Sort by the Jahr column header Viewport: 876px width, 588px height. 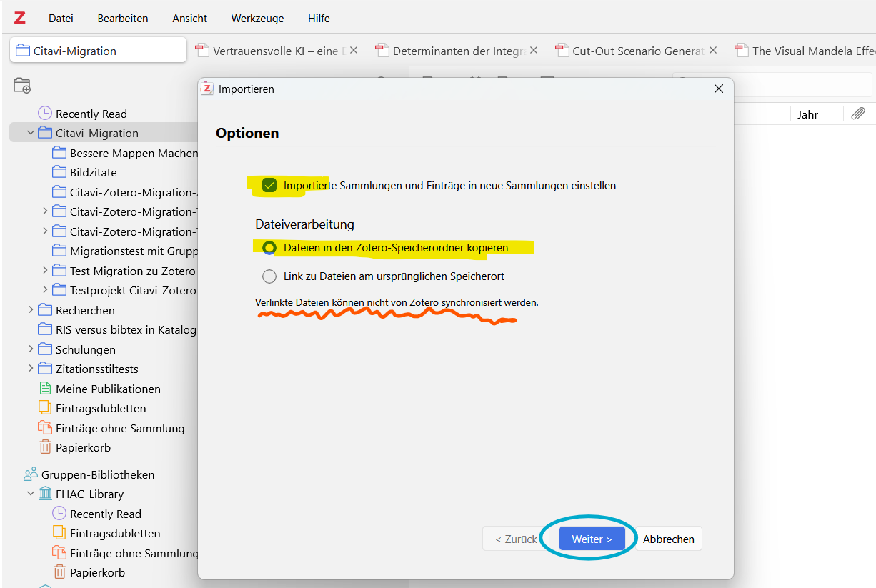point(807,114)
